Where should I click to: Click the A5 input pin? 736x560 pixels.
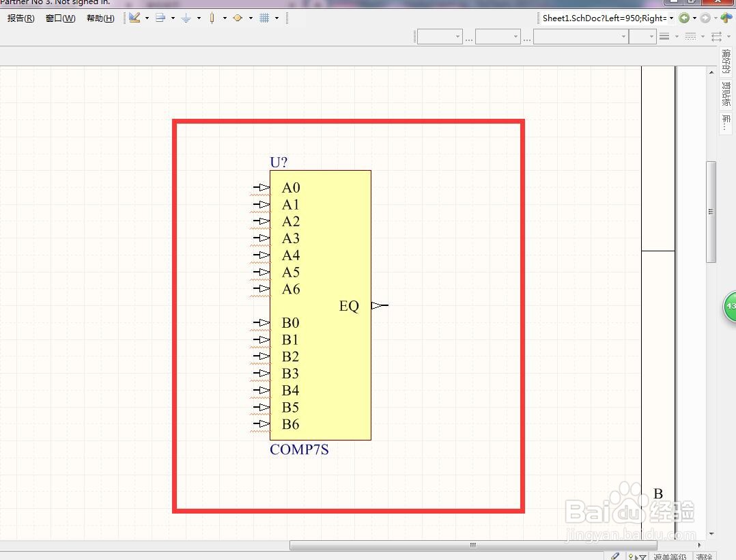261,272
